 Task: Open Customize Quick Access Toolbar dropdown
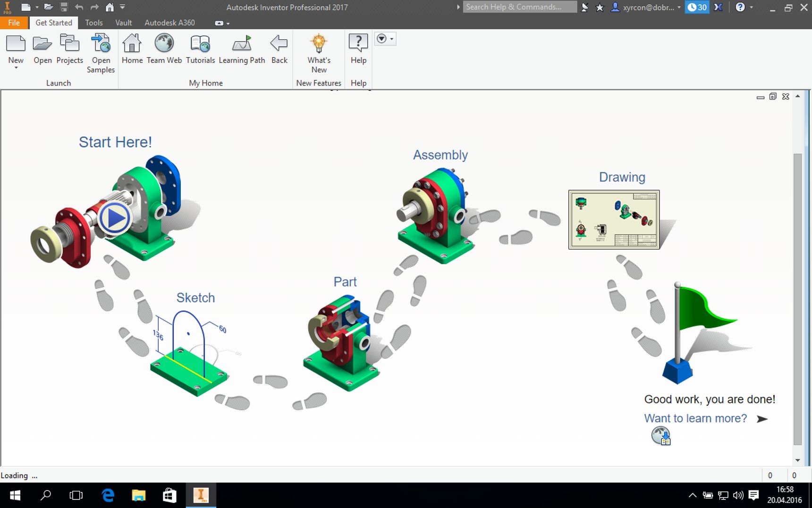pyautogui.click(x=122, y=7)
